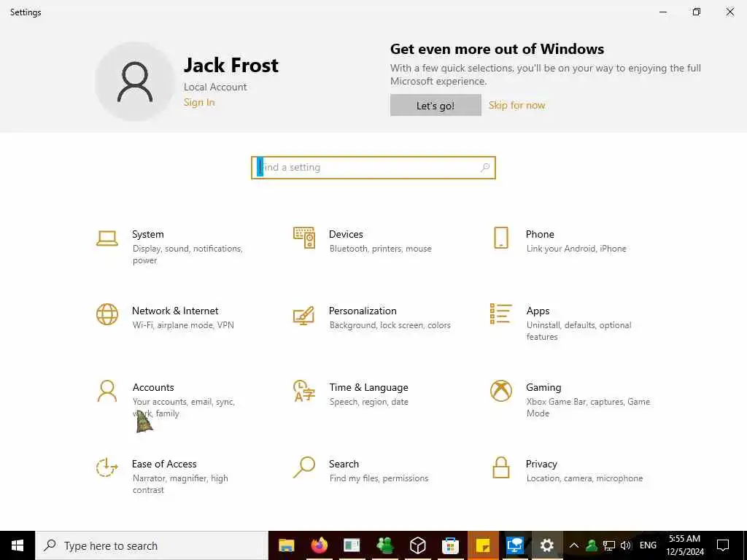Select the Phone category title
The height and width of the screenshot is (560, 747).
pos(540,234)
